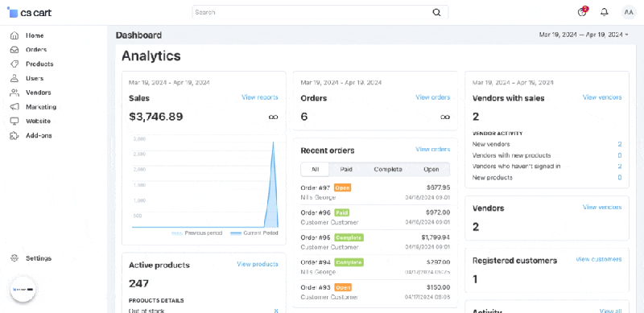The image size is (644, 313).
Task: Open the Users menu item
Action: click(35, 78)
